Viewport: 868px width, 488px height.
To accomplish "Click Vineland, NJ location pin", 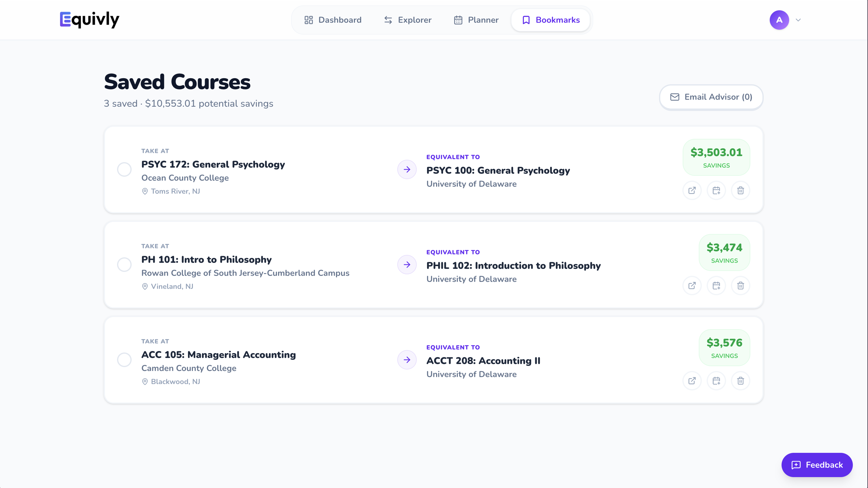I will click(x=145, y=287).
